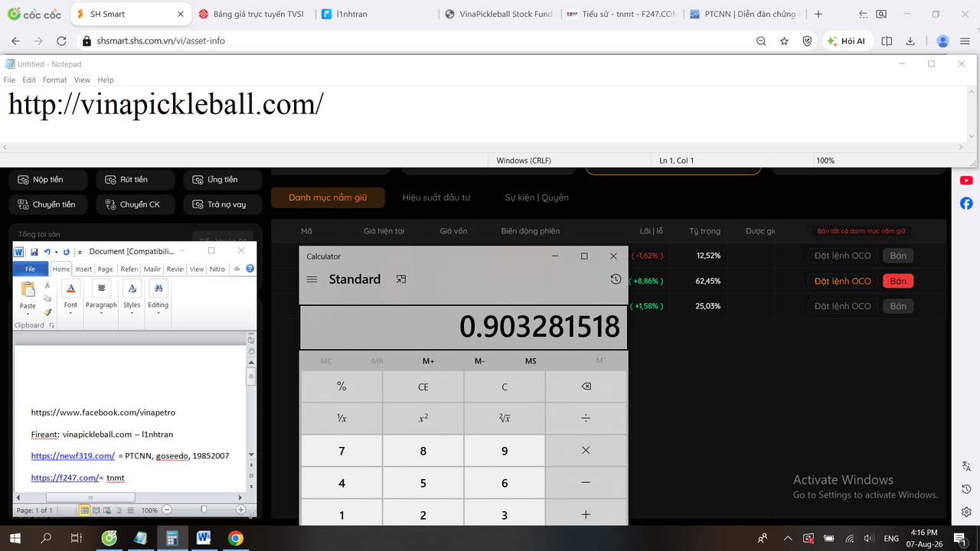Open the Word icon on the taskbar
The width and height of the screenshot is (980, 551).
coord(204,538)
